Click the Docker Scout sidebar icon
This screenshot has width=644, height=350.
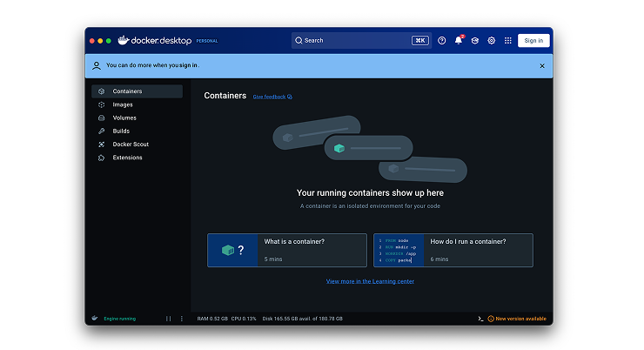pyautogui.click(x=102, y=145)
